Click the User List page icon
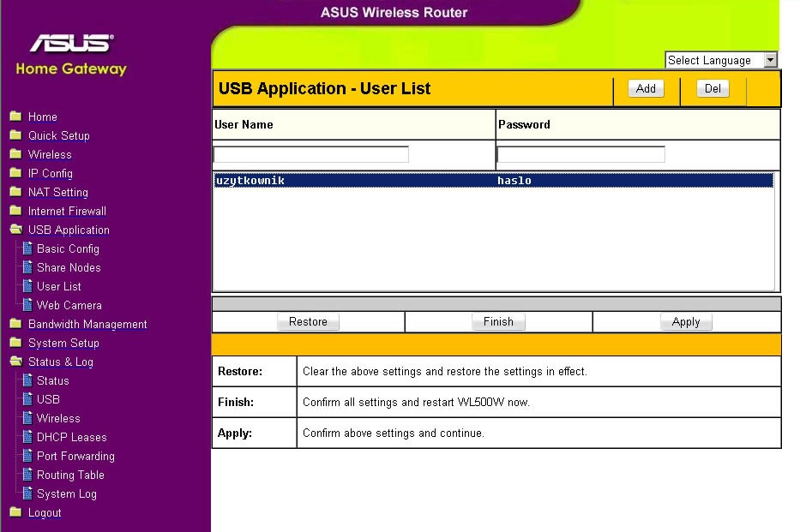 (x=27, y=286)
